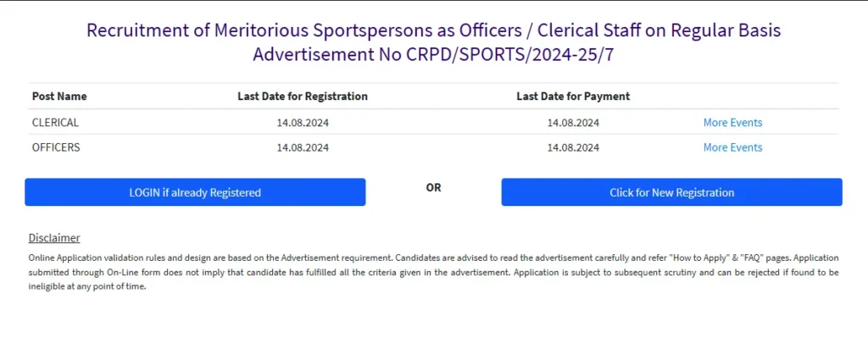Click the Advertisement No CRPD/SPORTS/2024-25/7 line
Image resolution: width=868 pixels, height=355 pixels.
tap(433, 55)
